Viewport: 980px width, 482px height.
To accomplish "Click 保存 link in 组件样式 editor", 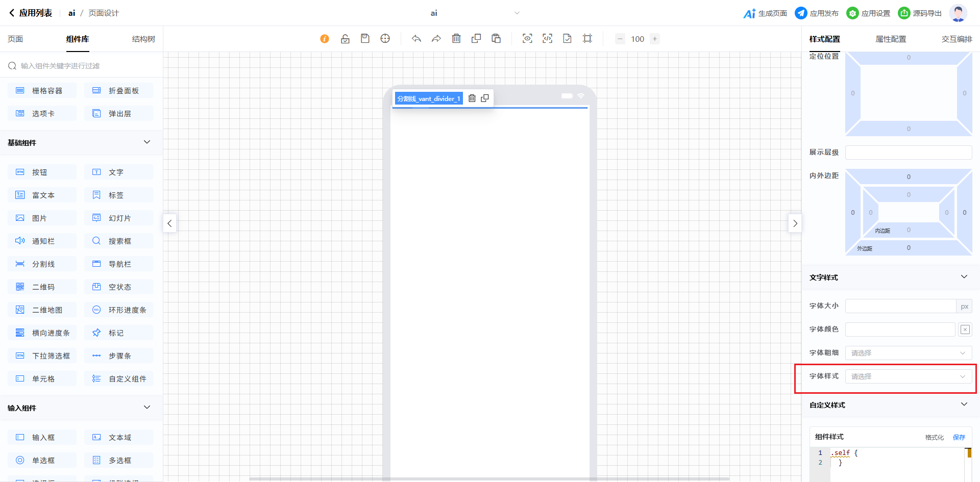I will click(959, 437).
